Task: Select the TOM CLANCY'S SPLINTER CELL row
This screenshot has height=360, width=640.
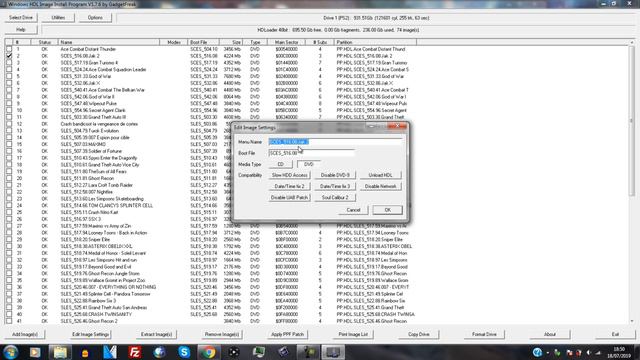Action: [x=210, y=206]
